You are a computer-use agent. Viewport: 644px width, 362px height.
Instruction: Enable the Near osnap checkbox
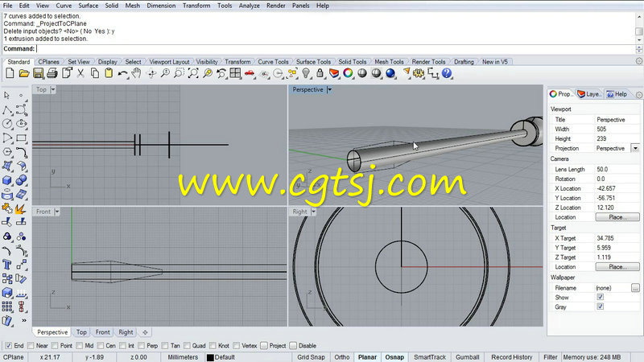pos(31,346)
